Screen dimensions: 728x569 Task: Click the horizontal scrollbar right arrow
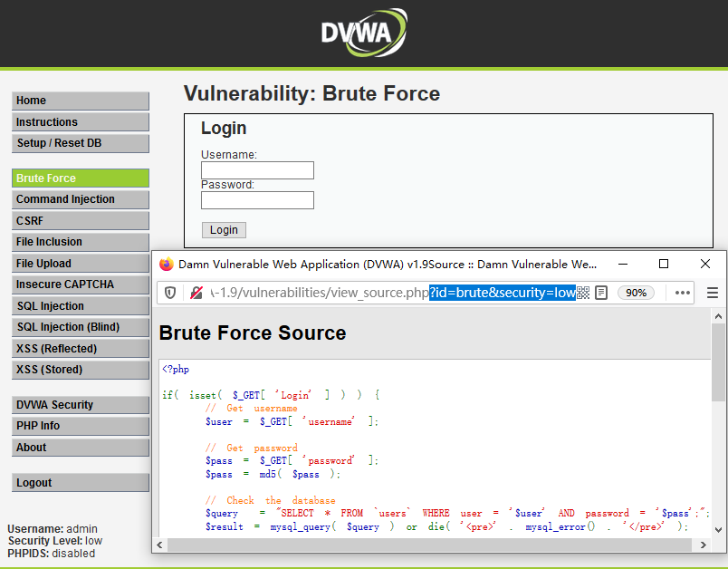703,545
